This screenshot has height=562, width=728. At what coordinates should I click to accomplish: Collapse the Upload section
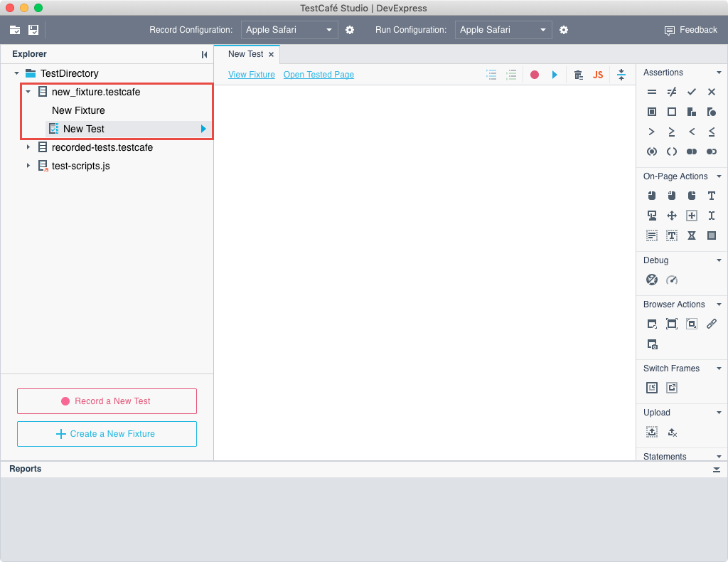[x=719, y=413]
